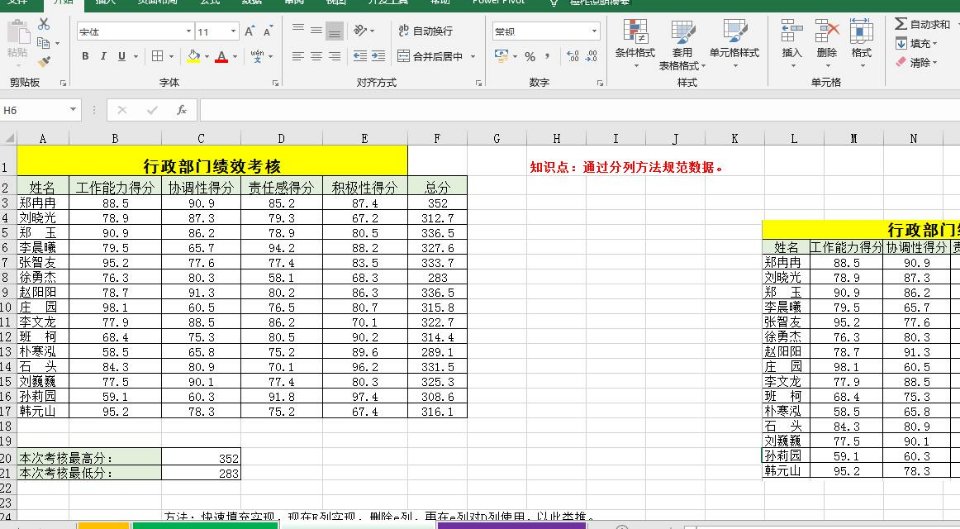Click the Name Box showing H6
The width and height of the screenshot is (960, 529).
tap(34, 110)
